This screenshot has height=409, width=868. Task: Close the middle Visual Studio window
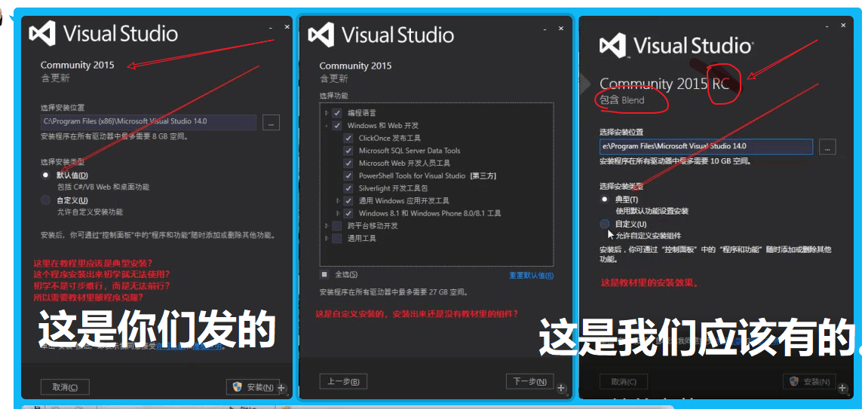tap(561, 27)
